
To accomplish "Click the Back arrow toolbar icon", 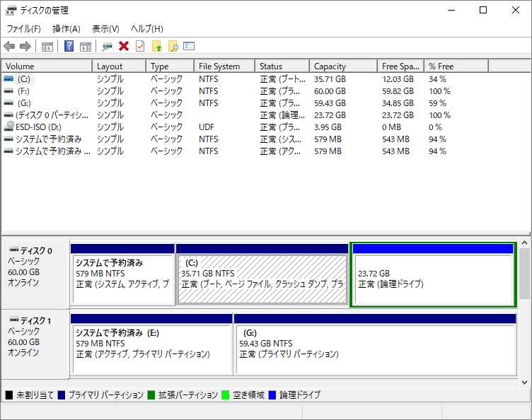I will [x=9, y=47].
